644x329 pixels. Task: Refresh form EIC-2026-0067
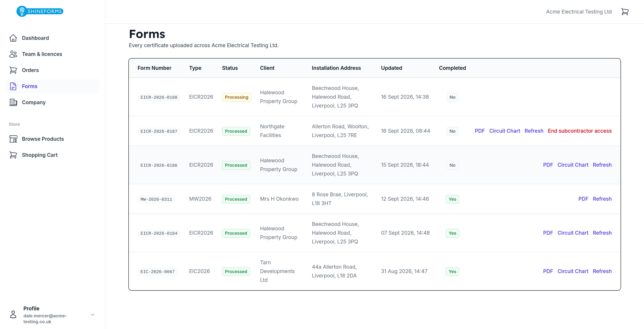(602, 271)
